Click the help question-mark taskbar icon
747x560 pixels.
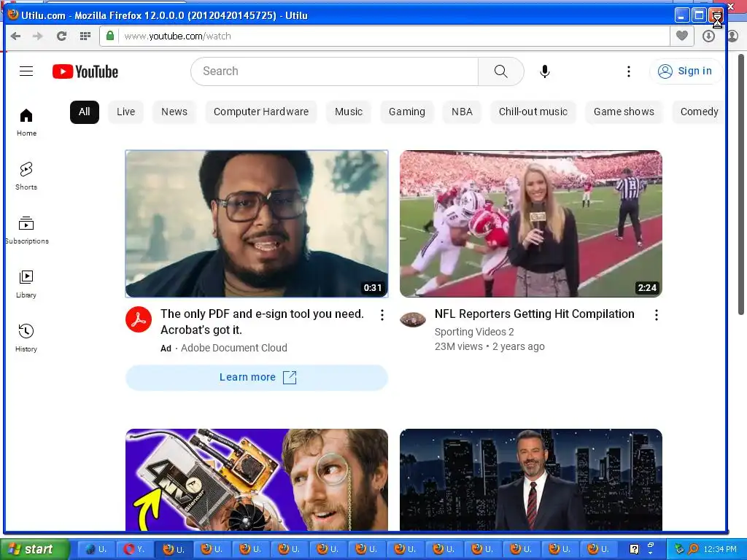point(634,549)
